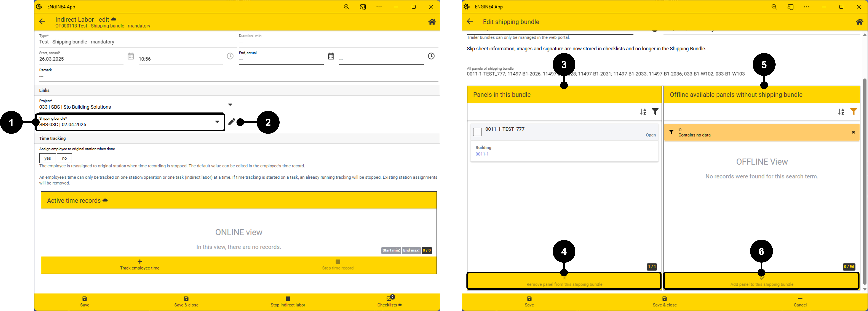Viewport: 868px width, 311px height.
Task: Open more options in right ENGINE4 App titlebar
Action: pyautogui.click(x=807, y=7)
